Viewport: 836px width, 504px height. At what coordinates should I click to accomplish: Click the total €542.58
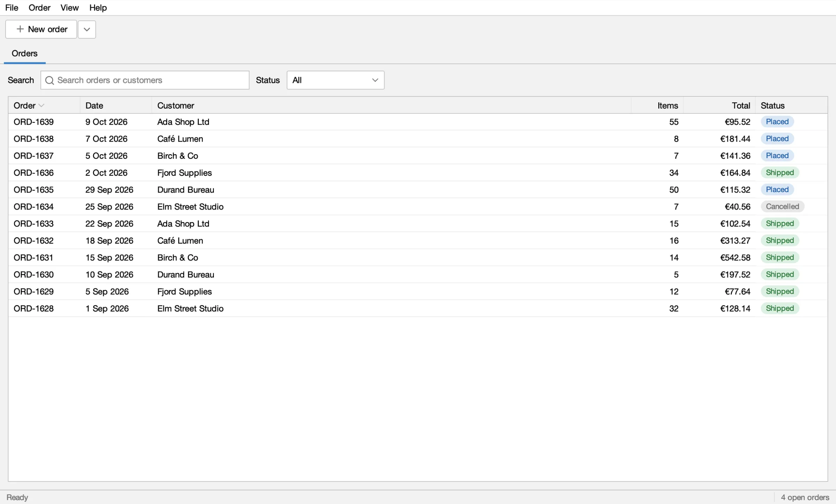pyautogui.click(x=735, y=258)
